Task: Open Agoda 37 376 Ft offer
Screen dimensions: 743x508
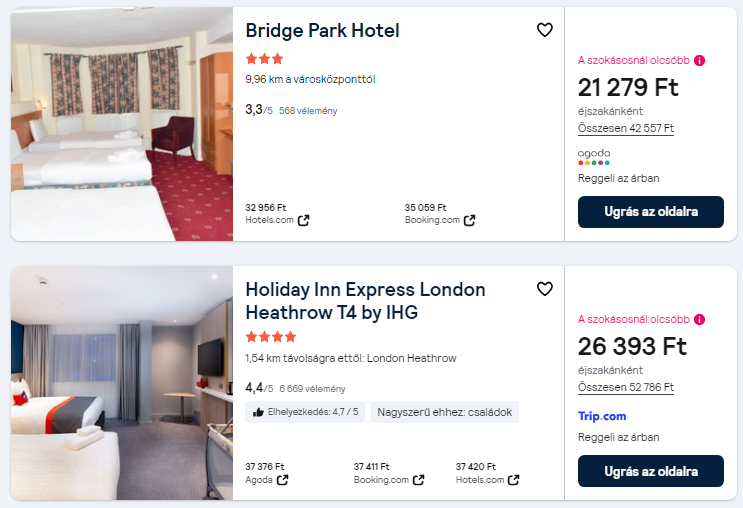Action: [x=267, y=473]
